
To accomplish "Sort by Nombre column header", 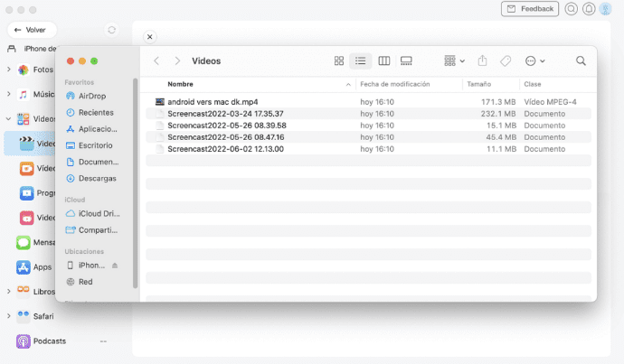I will [180, 84].
